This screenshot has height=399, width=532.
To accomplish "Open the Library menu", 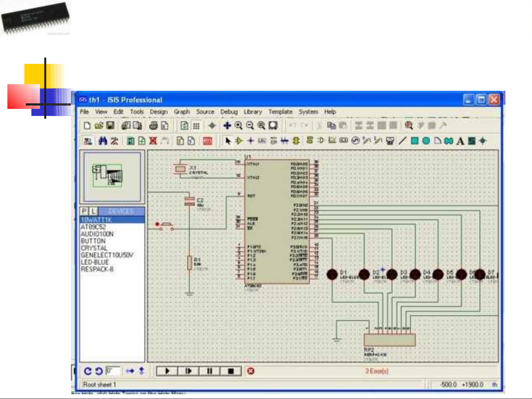I will point(253,112).
